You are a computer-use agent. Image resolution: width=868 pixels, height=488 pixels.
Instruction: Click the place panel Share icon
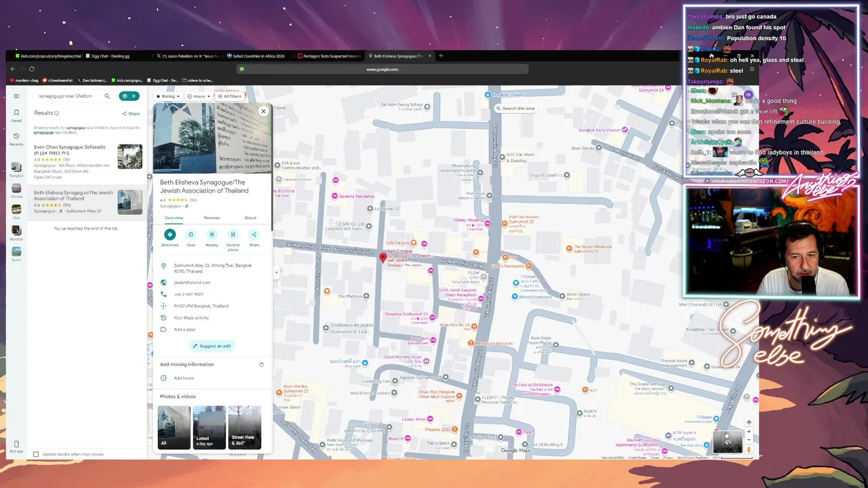coord(254,235)
